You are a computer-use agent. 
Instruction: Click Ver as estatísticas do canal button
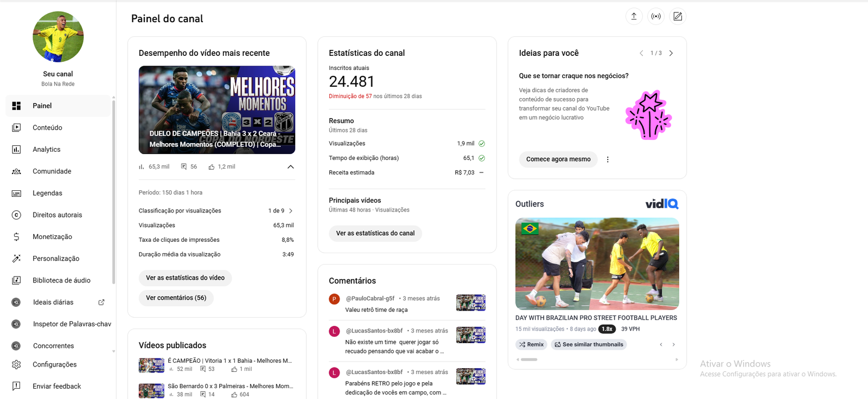[375, 233]
